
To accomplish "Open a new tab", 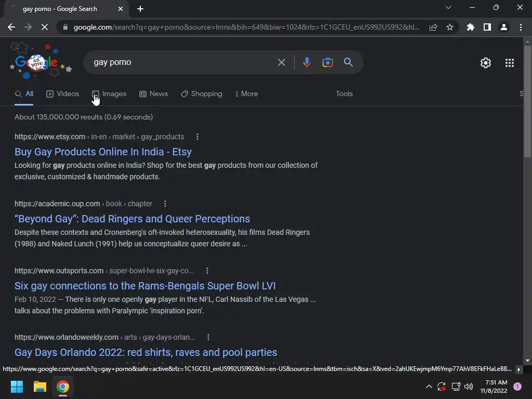I will point(140,9).
